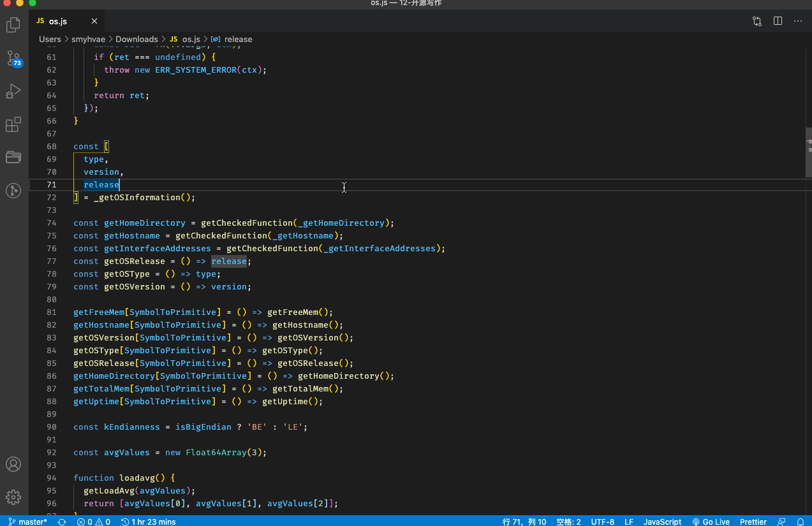Open the Split Editor Right icon

coord(778,20)
